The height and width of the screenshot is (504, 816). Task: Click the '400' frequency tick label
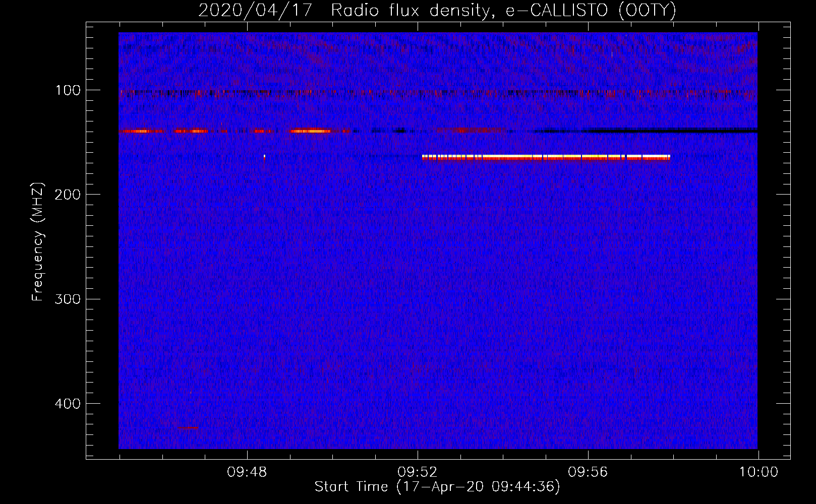[x=68, y=404]
